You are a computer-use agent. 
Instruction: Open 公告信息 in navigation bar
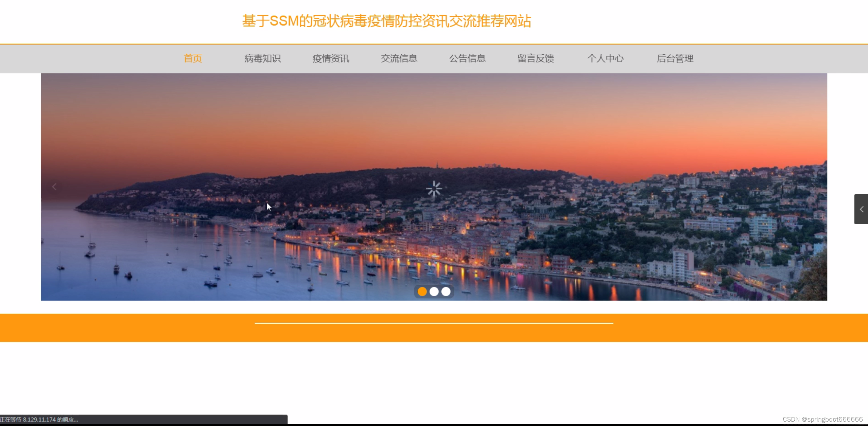[467, 58]
